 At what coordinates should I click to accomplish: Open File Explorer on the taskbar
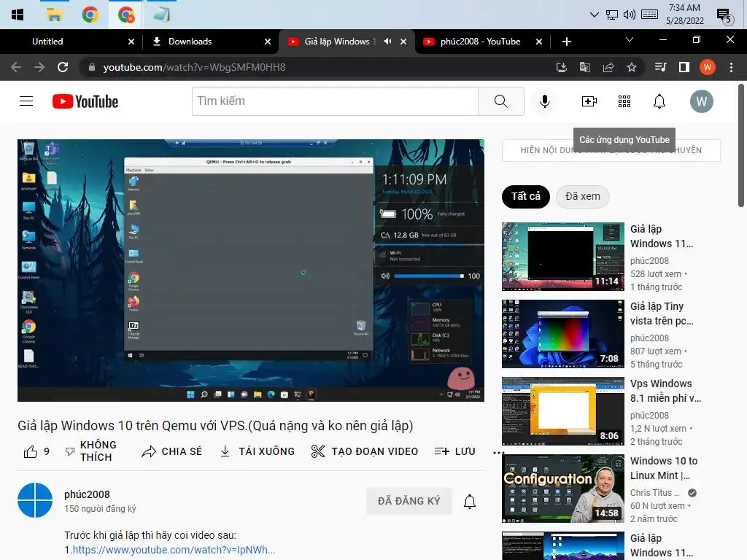pyautogui.click(x=54, y=15)
